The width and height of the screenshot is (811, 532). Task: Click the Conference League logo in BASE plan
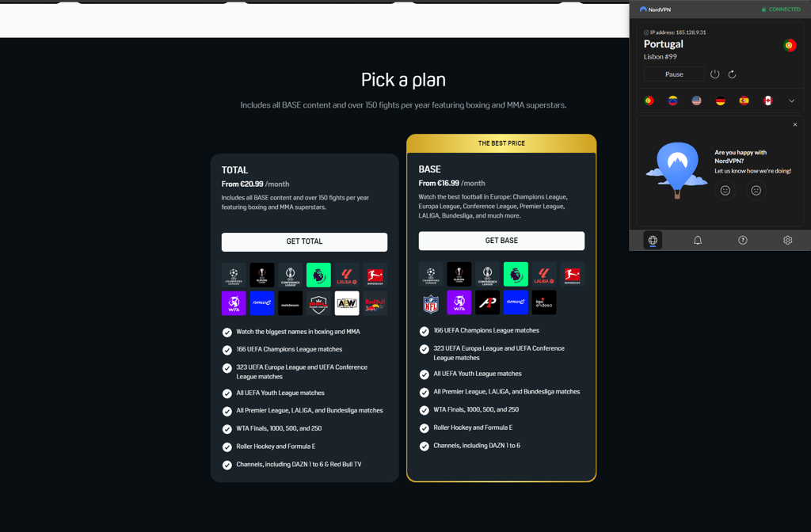point(487,274)
